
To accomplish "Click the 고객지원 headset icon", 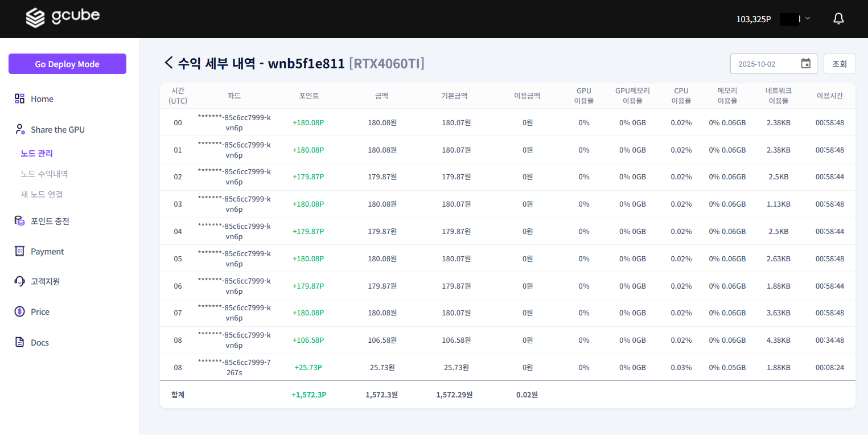I will pyautogui.click(x=20, y=281).
